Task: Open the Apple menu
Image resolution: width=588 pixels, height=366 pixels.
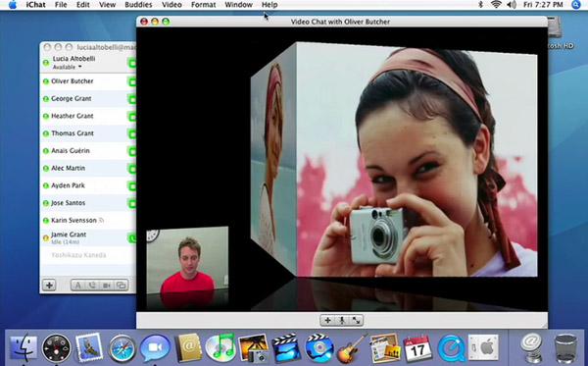Action: coord(13,5)
